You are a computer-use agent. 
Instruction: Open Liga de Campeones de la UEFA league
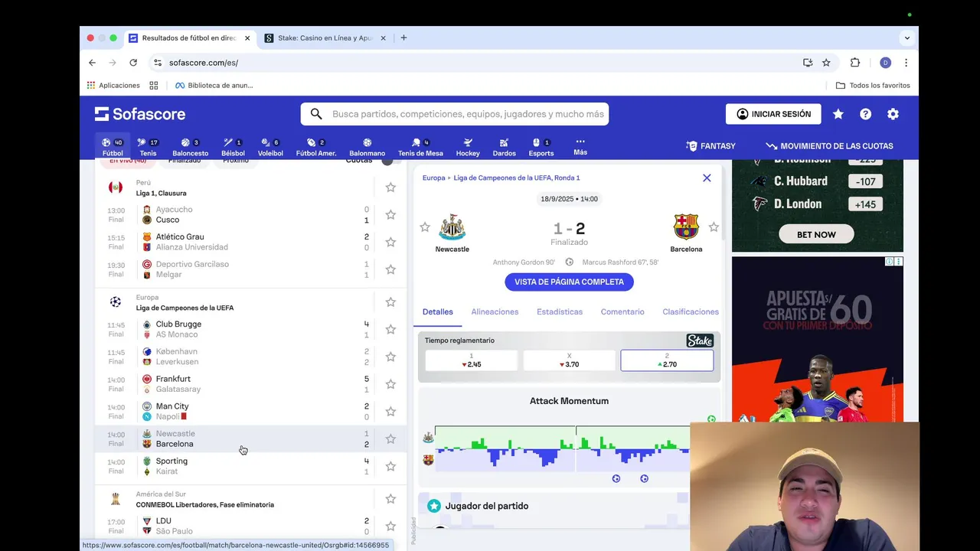tap(185, 308)
